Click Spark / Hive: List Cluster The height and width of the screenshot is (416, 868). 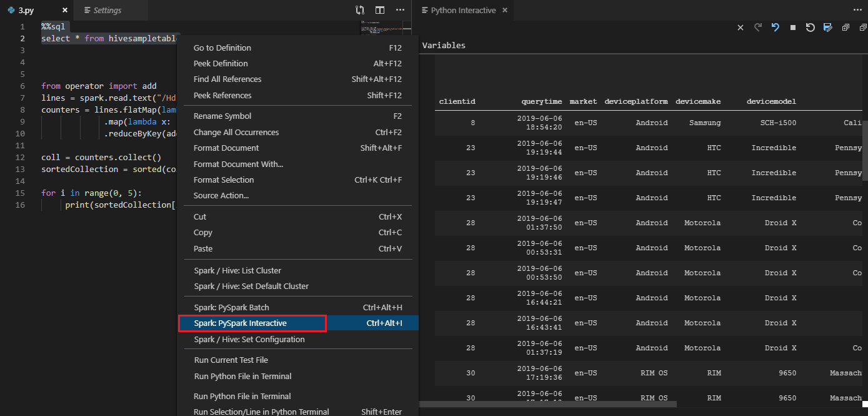(238, 270)
